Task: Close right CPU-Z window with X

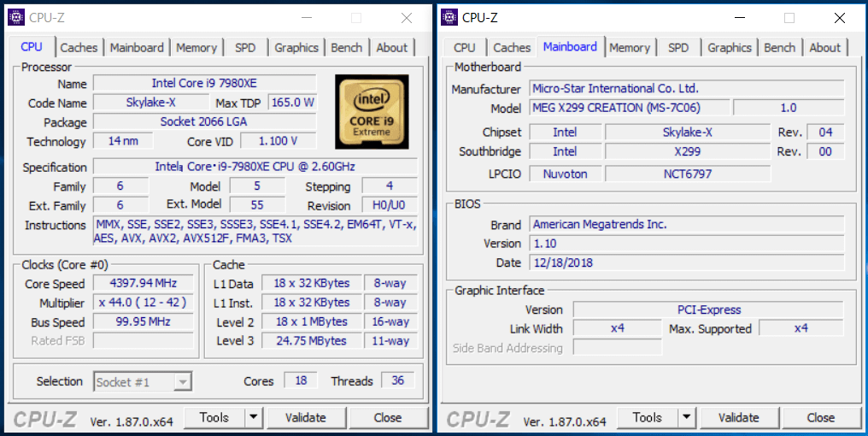Action: pos(839,18)
